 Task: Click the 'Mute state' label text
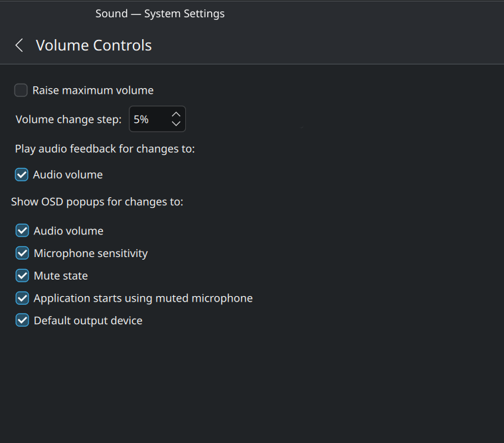(61, 276)
